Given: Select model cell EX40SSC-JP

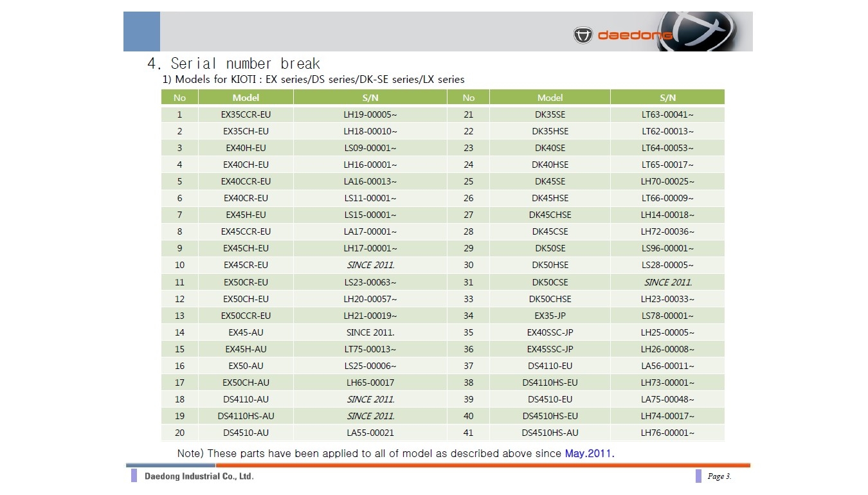Looking at the screenshot, I should click(550, 332).
